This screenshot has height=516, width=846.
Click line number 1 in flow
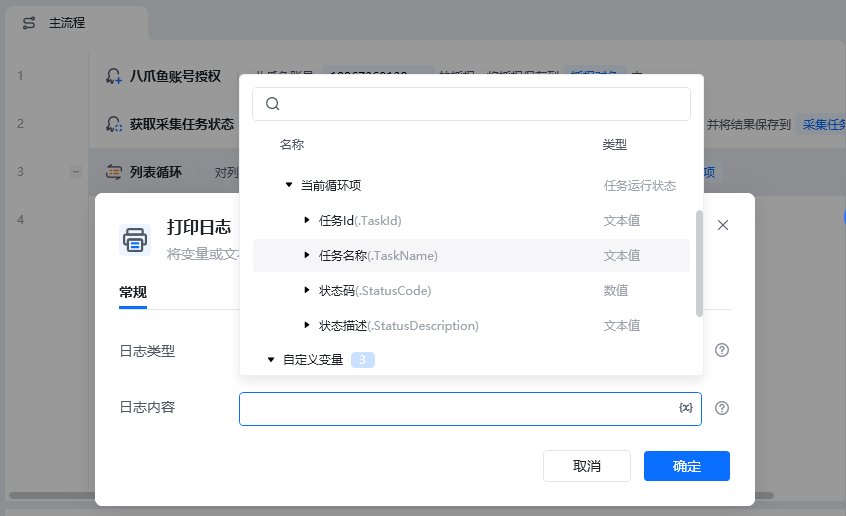pyautogui.click(x=21, y=76)
